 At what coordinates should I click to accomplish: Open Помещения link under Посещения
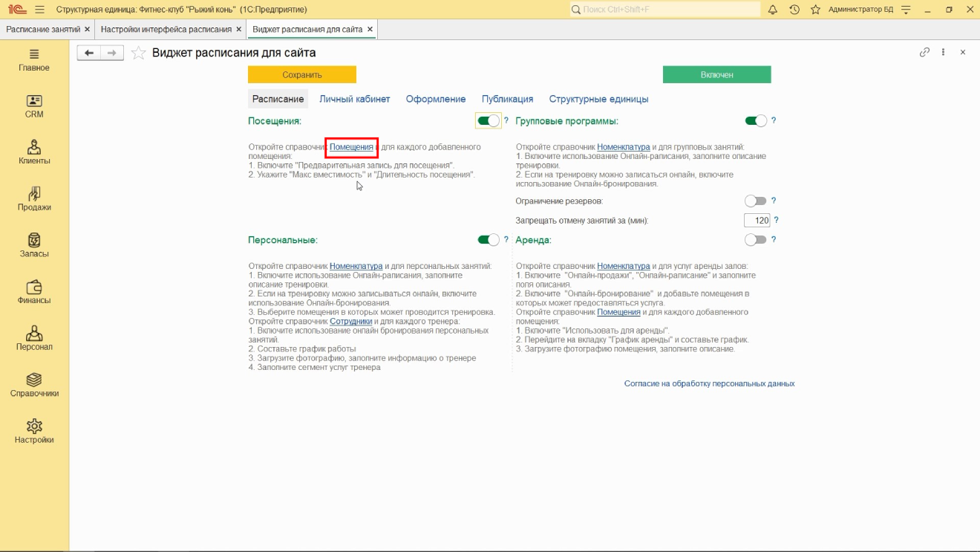[351, 147]
